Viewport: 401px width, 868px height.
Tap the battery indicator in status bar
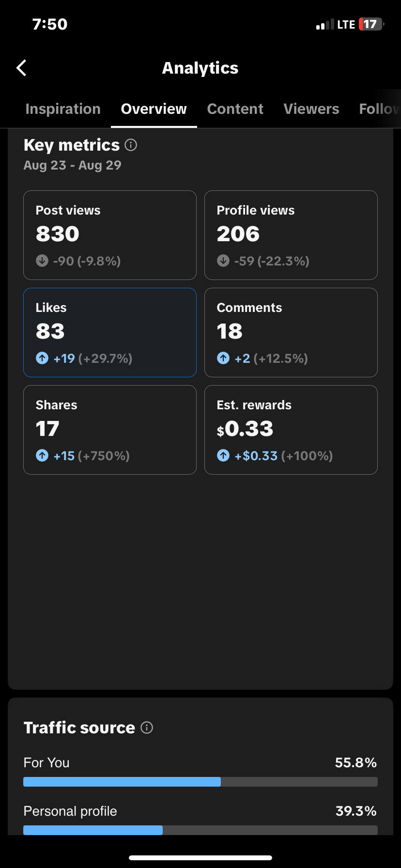[x=371, y=24]
